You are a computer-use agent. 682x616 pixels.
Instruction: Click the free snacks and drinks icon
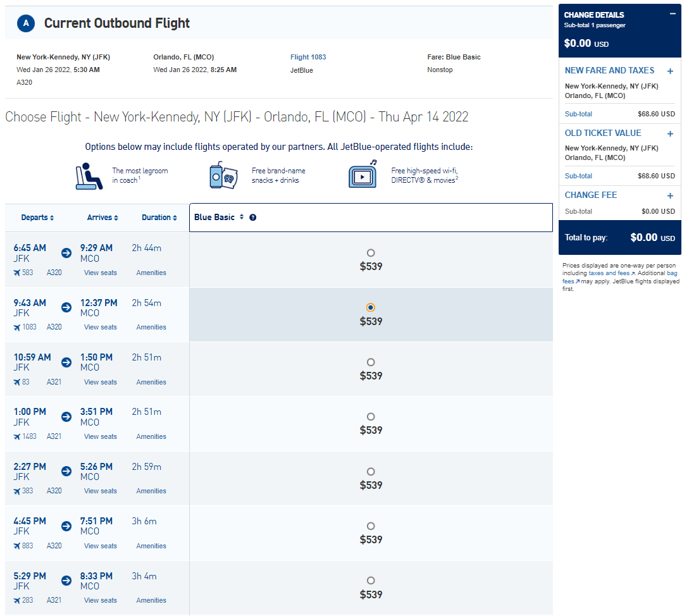tap(223, 175)
